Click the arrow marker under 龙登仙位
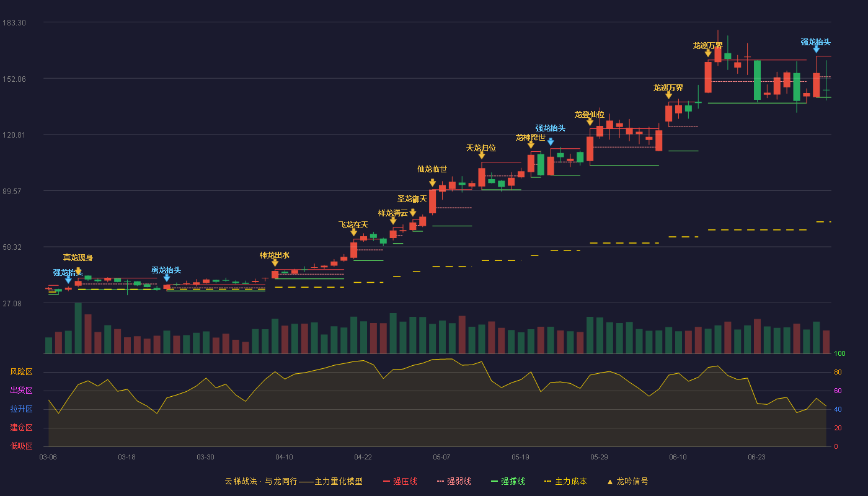Viewport: 868px width, 496px height. (590, 122)
